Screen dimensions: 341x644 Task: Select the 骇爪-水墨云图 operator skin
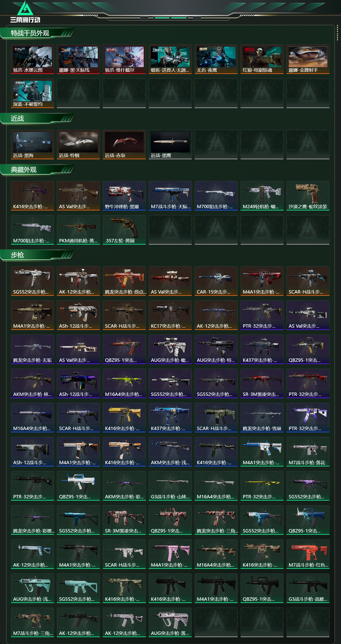coord(33,59)
